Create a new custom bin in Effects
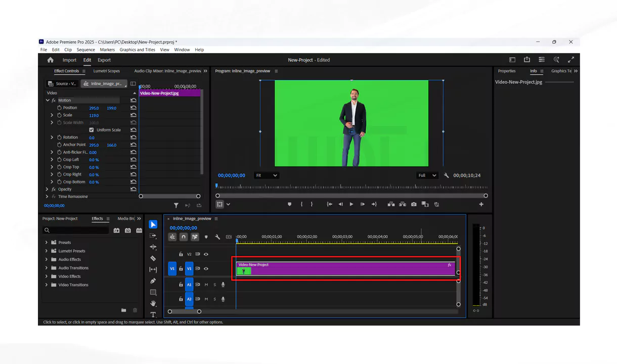Image resolution: width=617 pixels, height=364 pixels. [x=123, y=310]
